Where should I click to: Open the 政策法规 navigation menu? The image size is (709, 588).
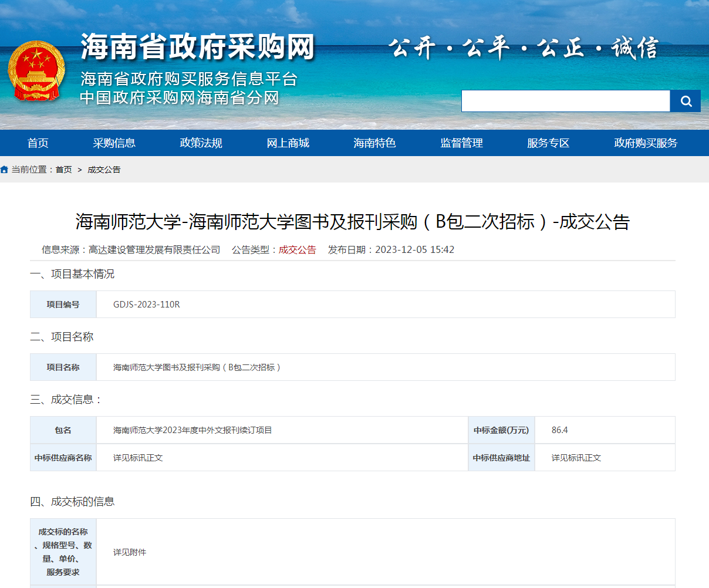[201, 143]
